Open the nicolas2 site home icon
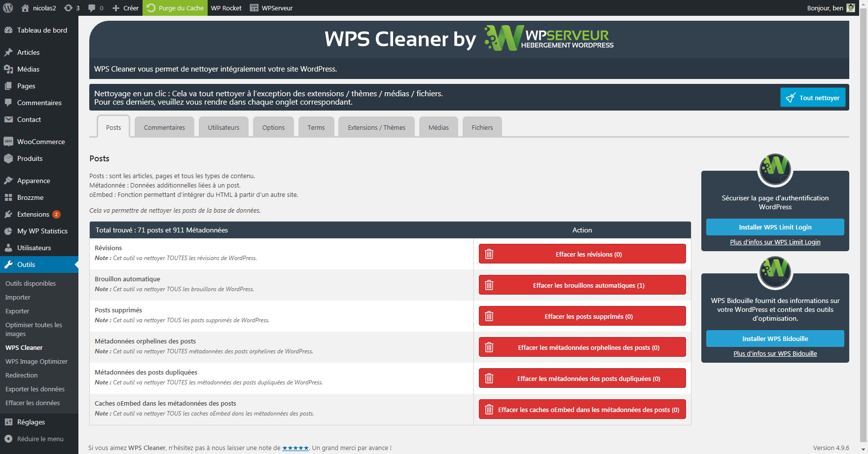868x454 pixels. click(x=25, y=8)
